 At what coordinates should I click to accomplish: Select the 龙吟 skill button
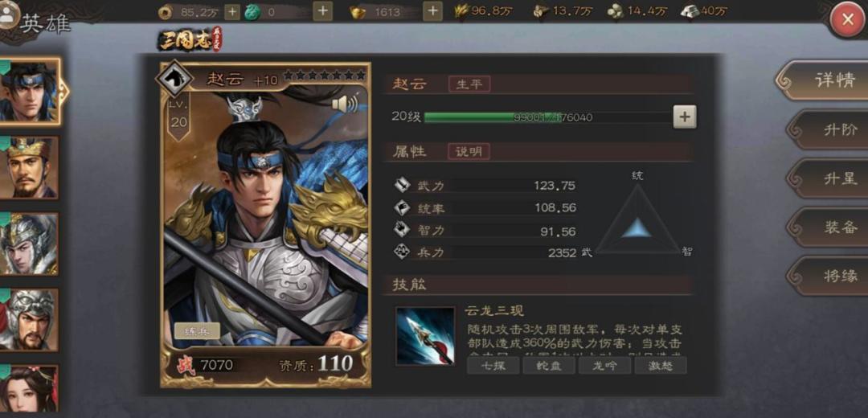(x=604, y=366)
